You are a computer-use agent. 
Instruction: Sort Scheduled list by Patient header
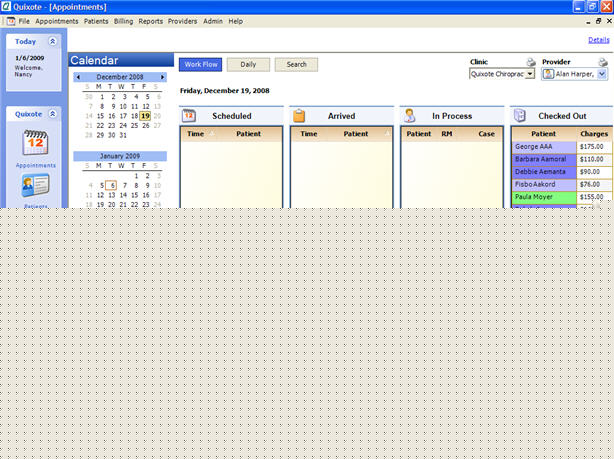[x=248, y=134]
